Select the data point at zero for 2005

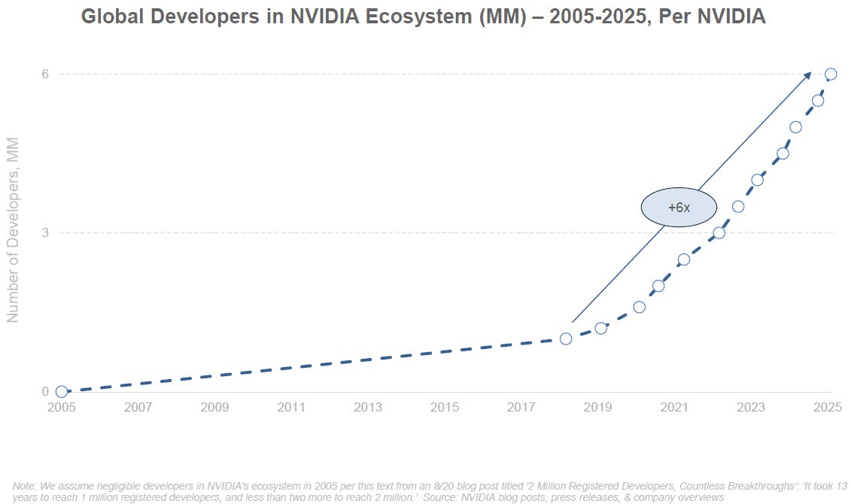pos(62,392)
